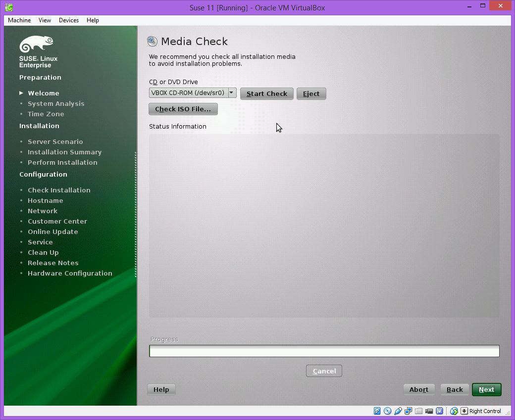Click the SUSE chameleon logo
Viewport: 515px width, 420px height.
37,44
